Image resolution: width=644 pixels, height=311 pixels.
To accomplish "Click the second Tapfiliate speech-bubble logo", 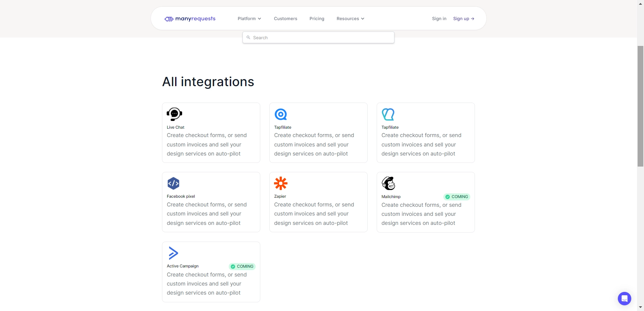I will [388, 114].
